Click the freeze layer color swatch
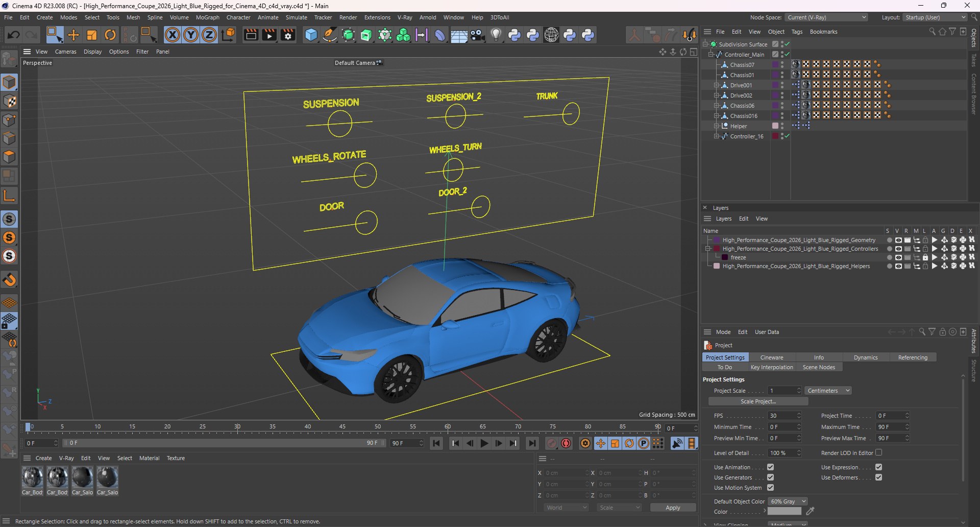The height and width of the screenshot is (527, 980). 725,257
